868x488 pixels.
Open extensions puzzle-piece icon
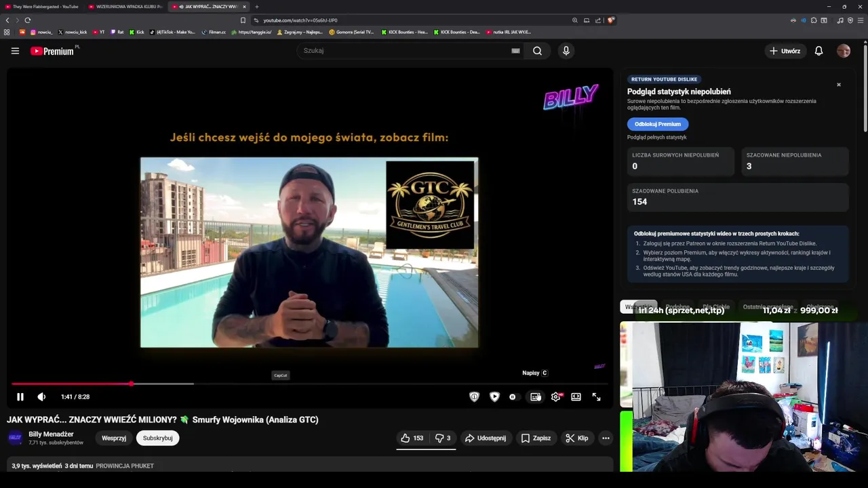click(814, 20)
